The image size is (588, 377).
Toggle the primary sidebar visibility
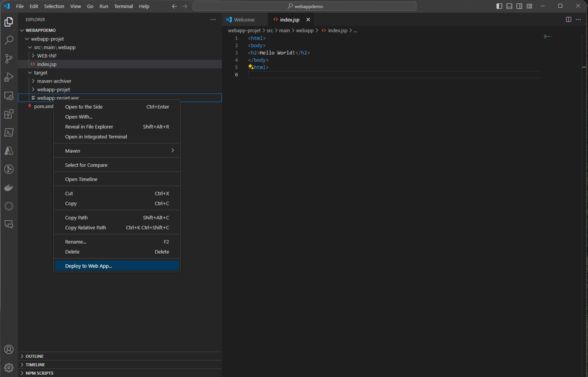click(x=499, y=6)
